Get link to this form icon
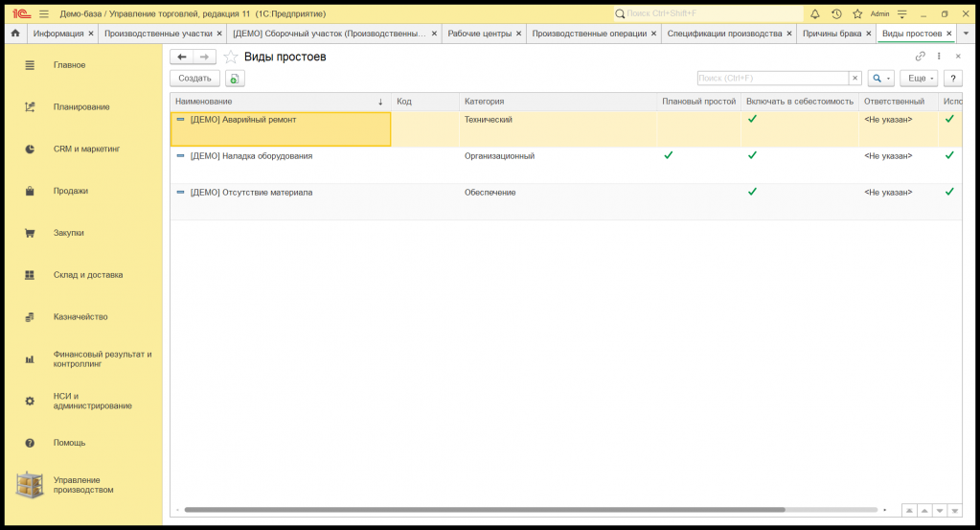 [x=920, y=57]
